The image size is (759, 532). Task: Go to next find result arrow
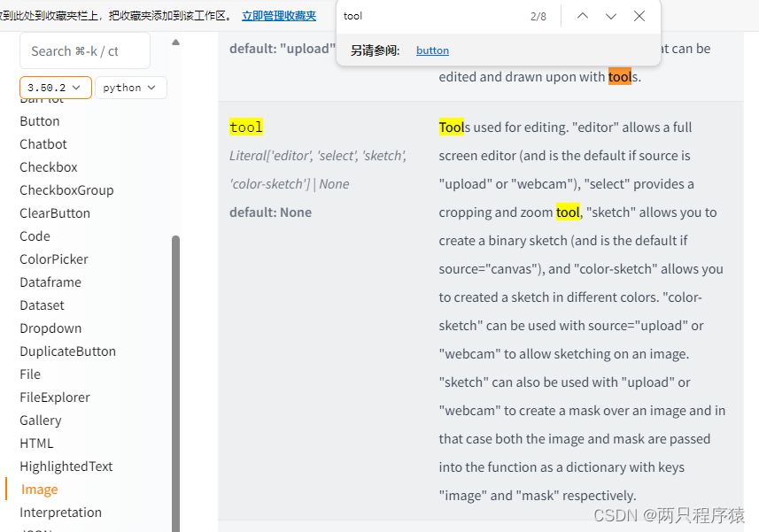pyautogui.click(x=611, y=16)
